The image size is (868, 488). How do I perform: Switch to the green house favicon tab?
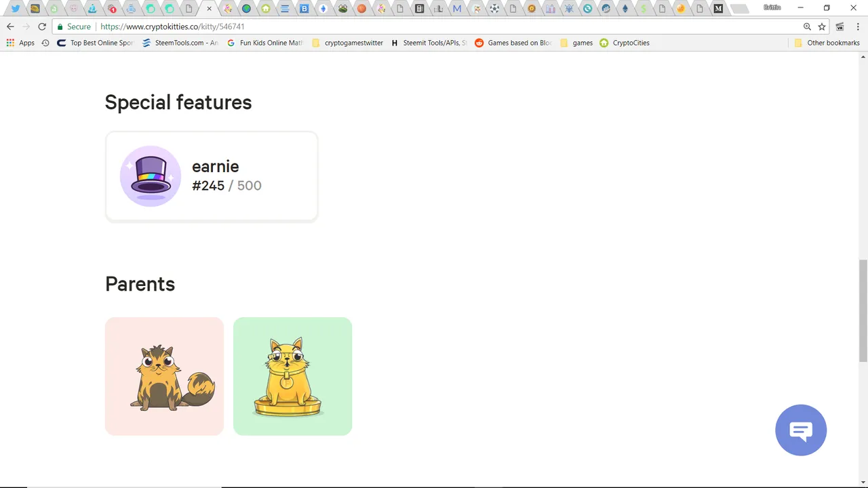click(x=266, y=9)
